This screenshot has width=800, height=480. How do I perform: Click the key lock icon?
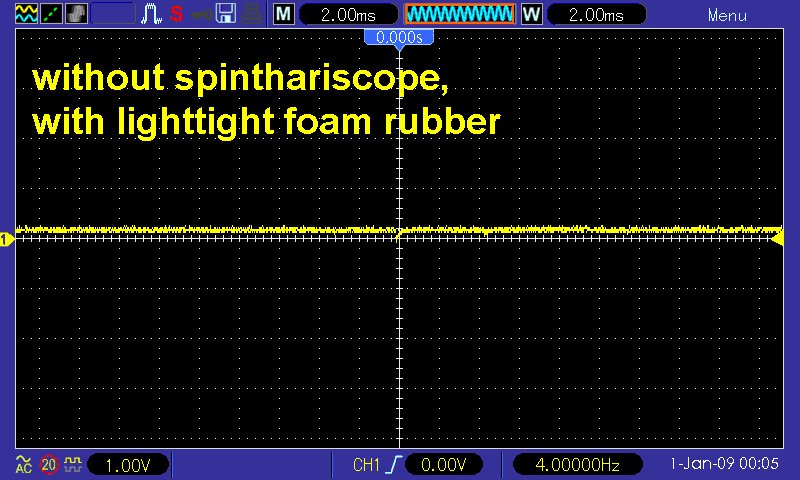pyautogui.click(x=201, y=15)
